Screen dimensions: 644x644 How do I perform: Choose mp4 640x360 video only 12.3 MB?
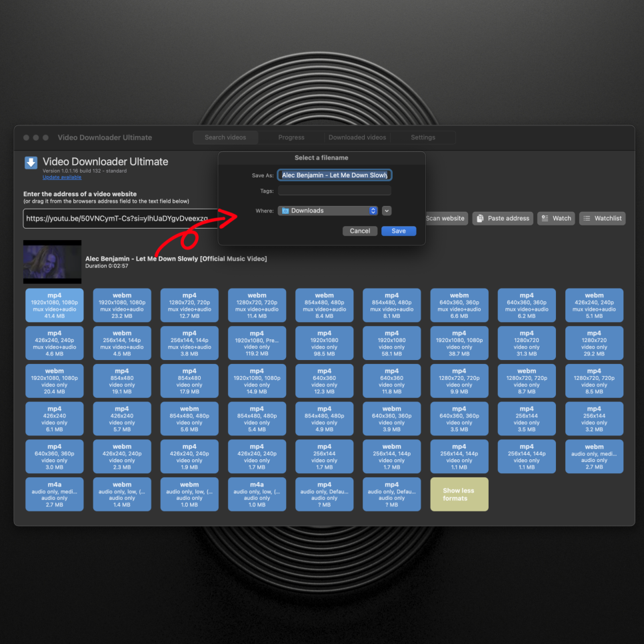[x=324, y=381]
